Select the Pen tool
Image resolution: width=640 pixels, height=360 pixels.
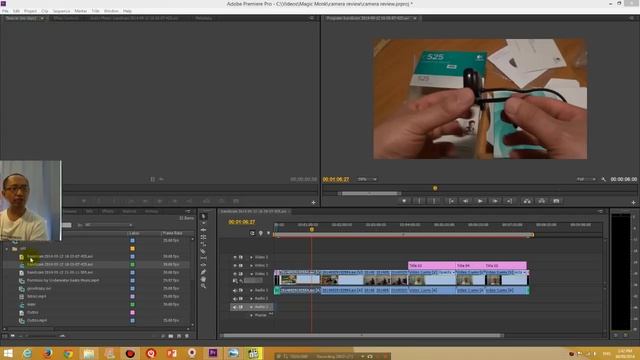click(x=203, y=272)
